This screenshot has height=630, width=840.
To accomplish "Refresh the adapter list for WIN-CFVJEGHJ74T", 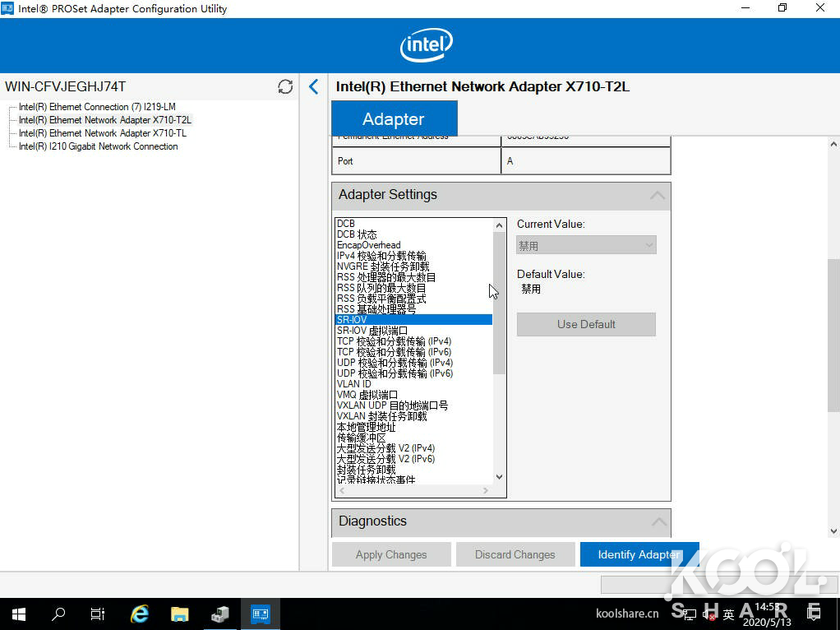I will tap(285, 86).
